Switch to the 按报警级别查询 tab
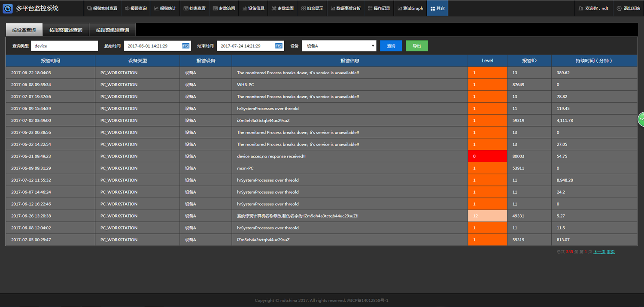 [112, 30]
